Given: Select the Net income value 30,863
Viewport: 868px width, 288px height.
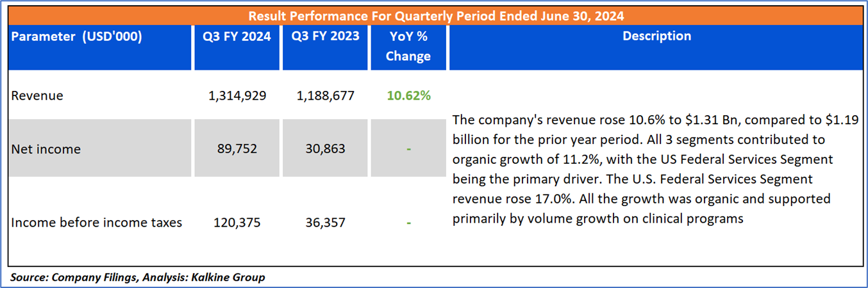Looking at the screenshot, I should coord(326,149).
